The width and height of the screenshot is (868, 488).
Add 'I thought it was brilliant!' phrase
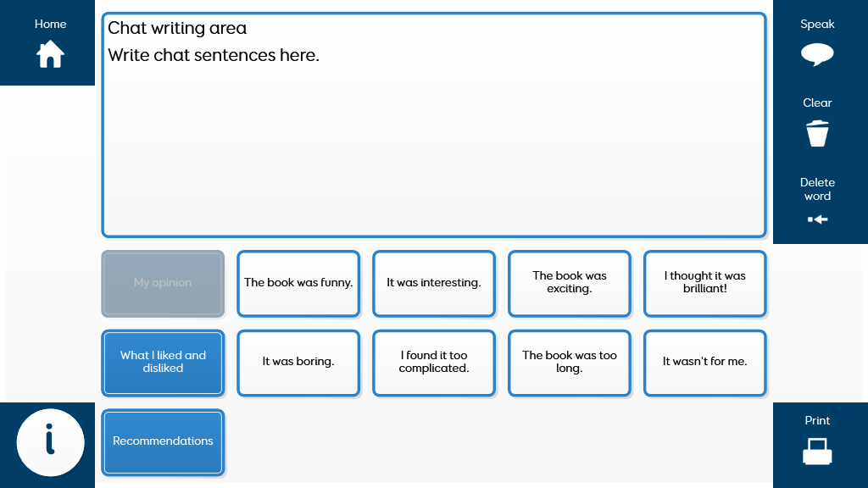[705, 283]
